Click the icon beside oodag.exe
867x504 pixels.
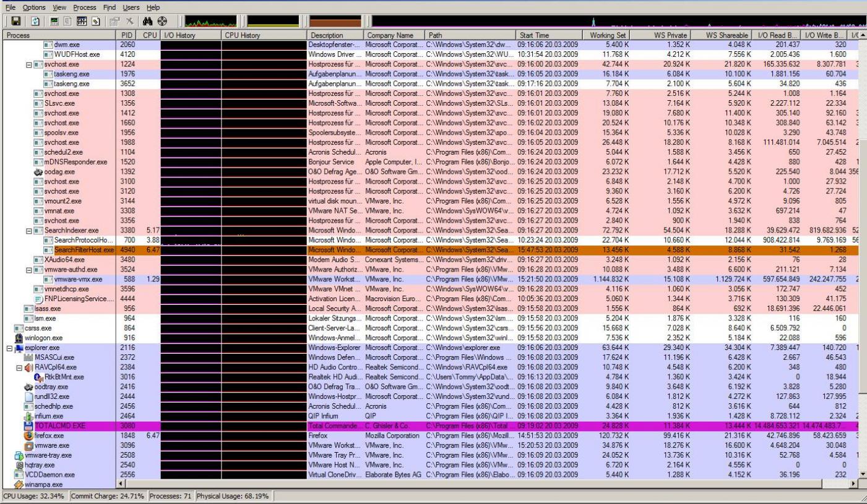point(38,171)
